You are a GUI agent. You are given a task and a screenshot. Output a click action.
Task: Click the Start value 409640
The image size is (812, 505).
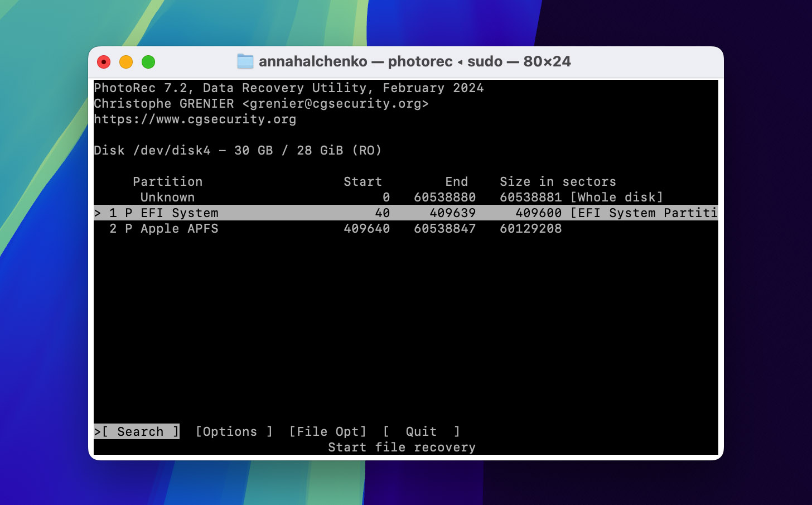coord(366,228)
